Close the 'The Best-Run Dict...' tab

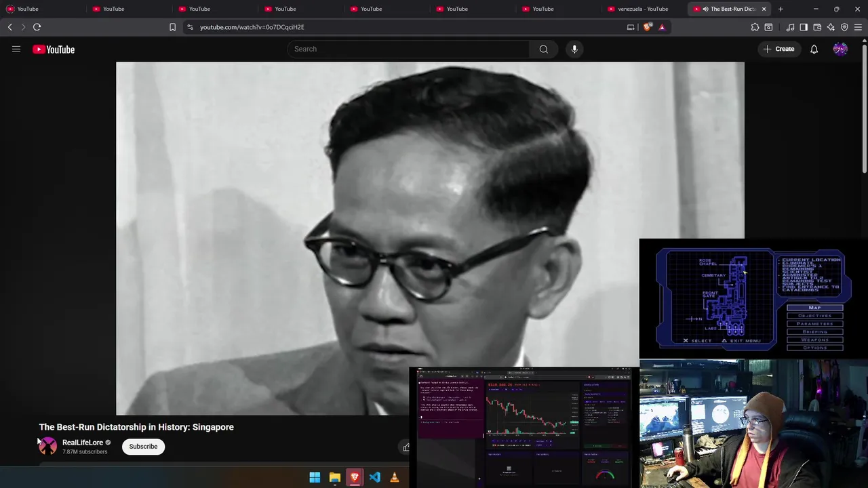pos(764,9)
